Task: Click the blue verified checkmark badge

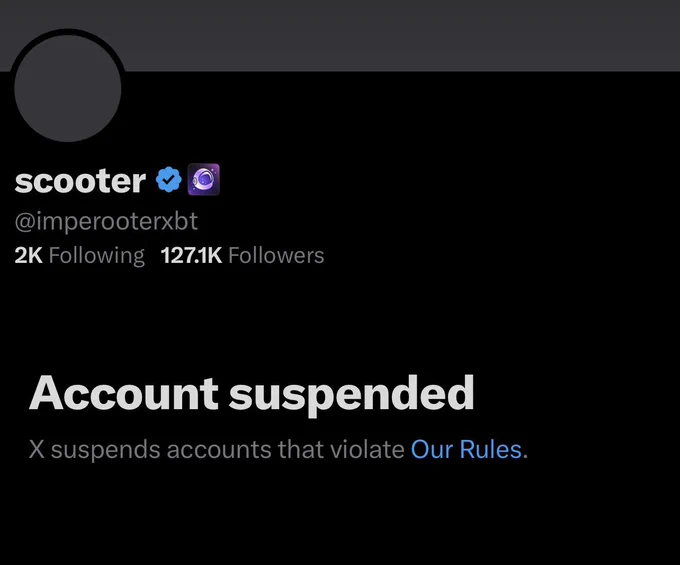Action: click(x=169, y=180)
